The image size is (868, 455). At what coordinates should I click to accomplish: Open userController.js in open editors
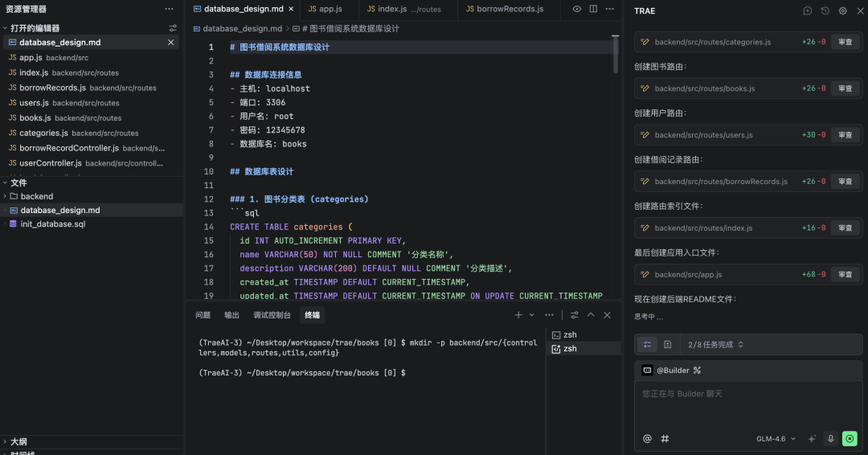(x=92, y=163)
